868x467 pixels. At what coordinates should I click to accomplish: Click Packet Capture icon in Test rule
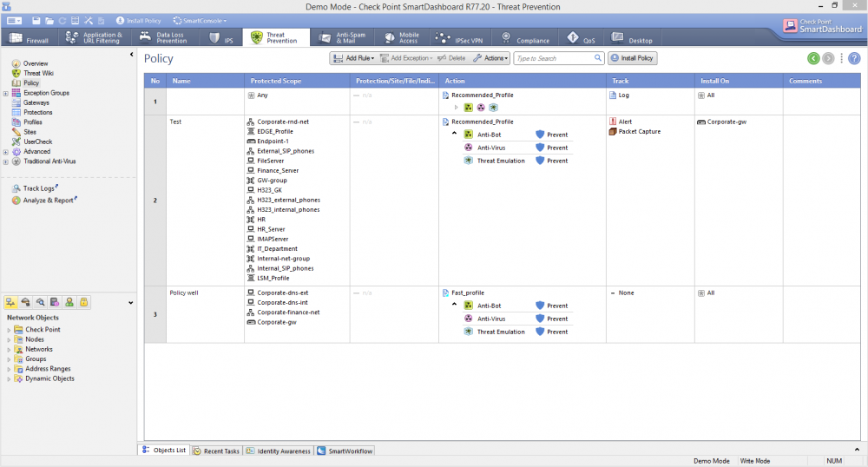tap(613, 132)
